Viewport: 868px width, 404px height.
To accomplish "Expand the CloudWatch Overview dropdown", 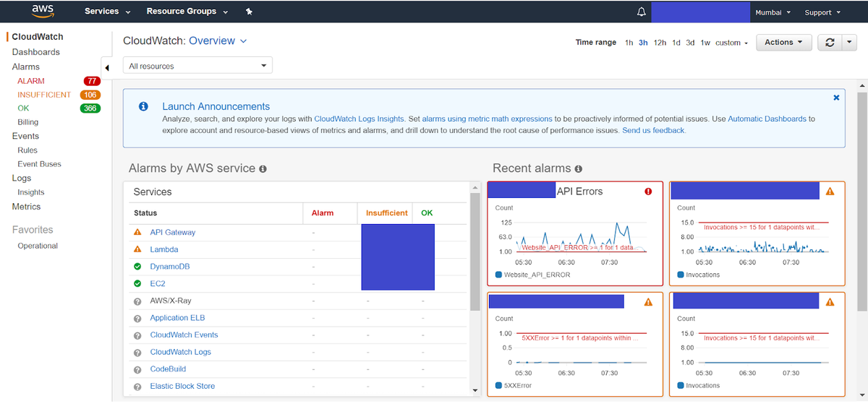I will click(218, 41).
